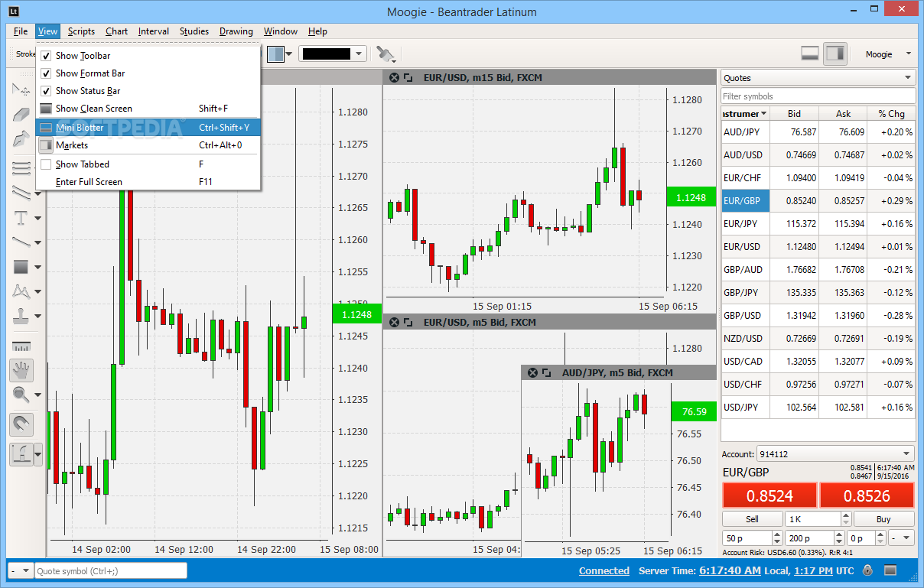Viewport: 924px width, 588px height.
Task: Click the black stroke color swatch
Action: [x=327, y=54]
